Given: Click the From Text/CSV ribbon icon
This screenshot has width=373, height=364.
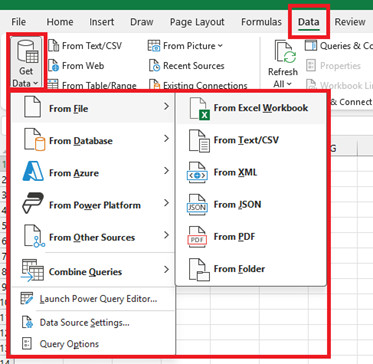Looking at the screenshot, I should pos(53,46).
